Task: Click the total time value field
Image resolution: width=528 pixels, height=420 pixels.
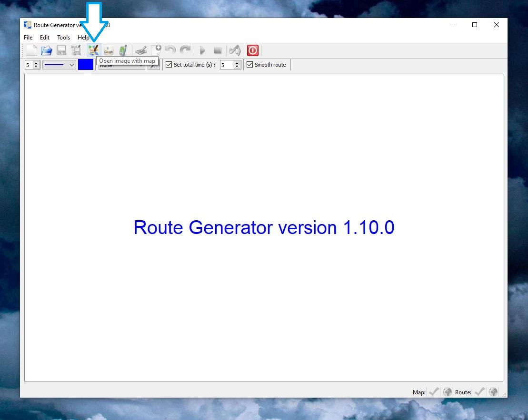Action: (x=227, y=65)
